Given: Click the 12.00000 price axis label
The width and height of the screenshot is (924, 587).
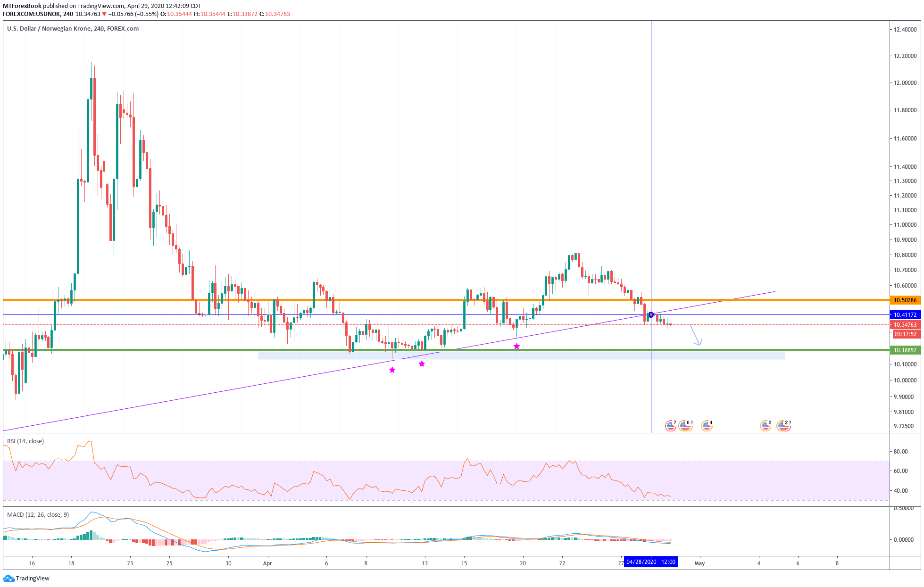Looking at the screenshot, I should (905, 83).
